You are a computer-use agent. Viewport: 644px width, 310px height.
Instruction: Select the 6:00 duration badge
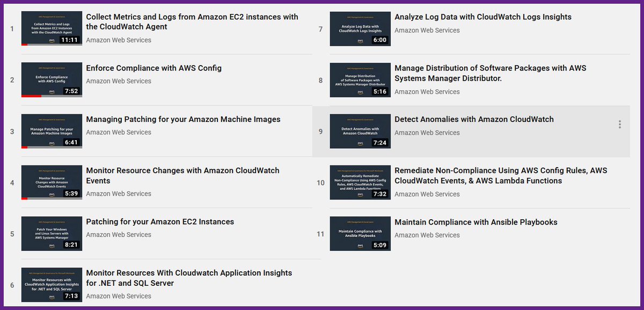[380, 40]
